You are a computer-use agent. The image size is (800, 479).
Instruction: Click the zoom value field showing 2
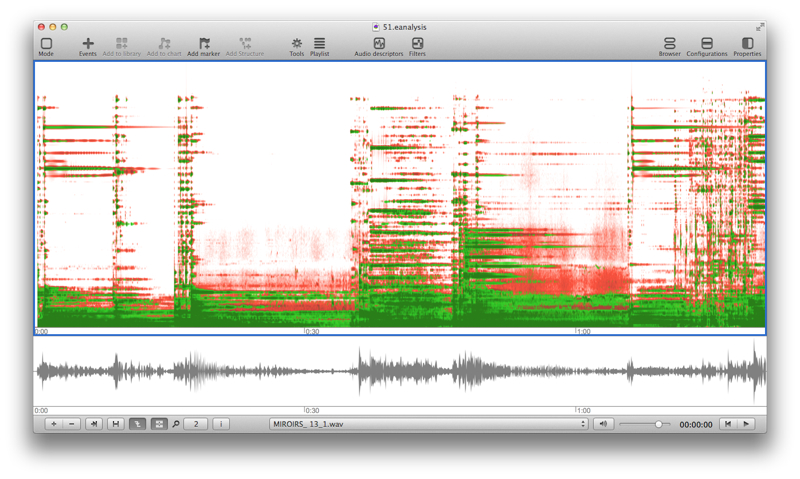[196, 424]
